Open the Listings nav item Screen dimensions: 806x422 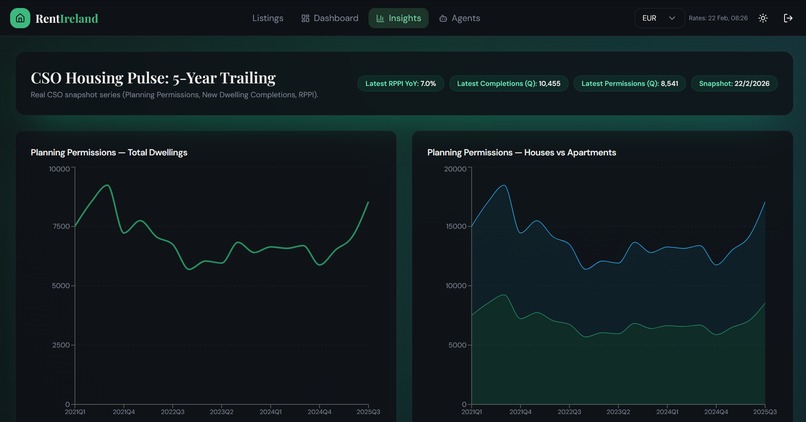tap(268, 18)
